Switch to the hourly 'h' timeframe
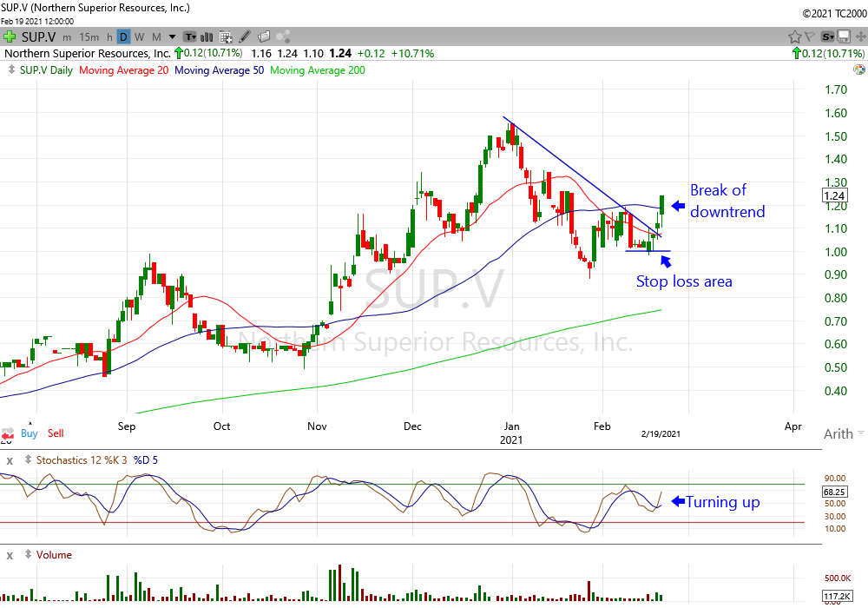 (109, 37)
